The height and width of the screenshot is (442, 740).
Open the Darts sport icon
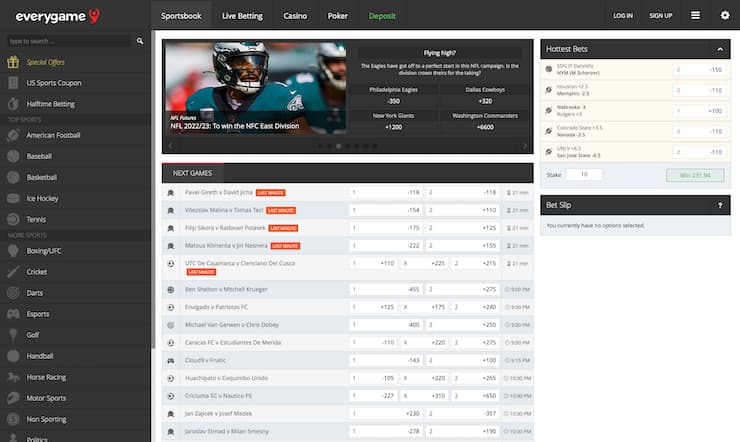13,293
